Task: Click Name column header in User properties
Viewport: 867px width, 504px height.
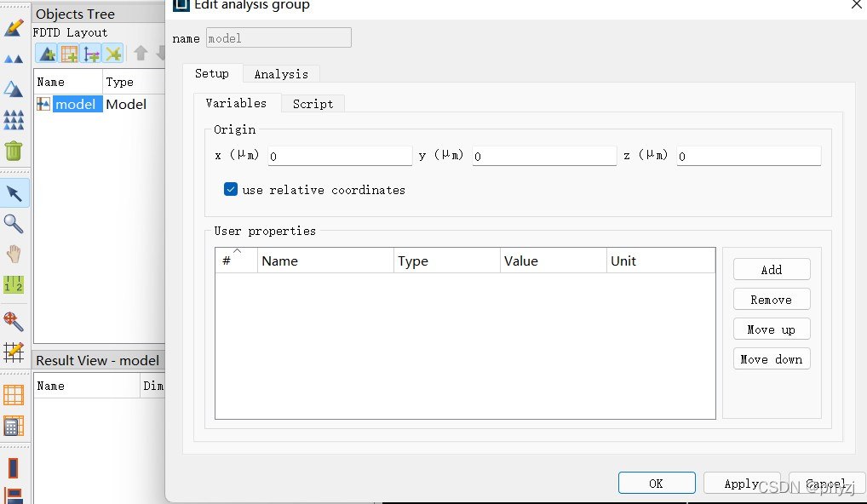Action: 325,261
